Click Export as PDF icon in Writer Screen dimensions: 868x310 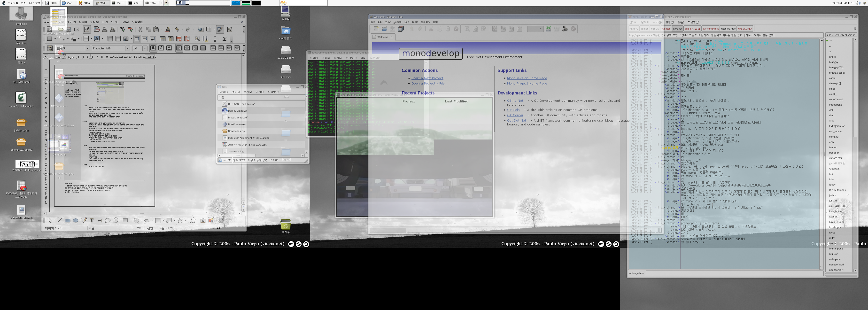[96, 29]
